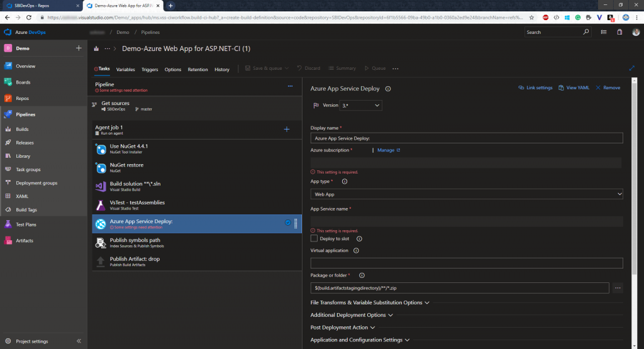Open Project settings
The height and width of the screenshot is (349, 644).
point(31,341)
